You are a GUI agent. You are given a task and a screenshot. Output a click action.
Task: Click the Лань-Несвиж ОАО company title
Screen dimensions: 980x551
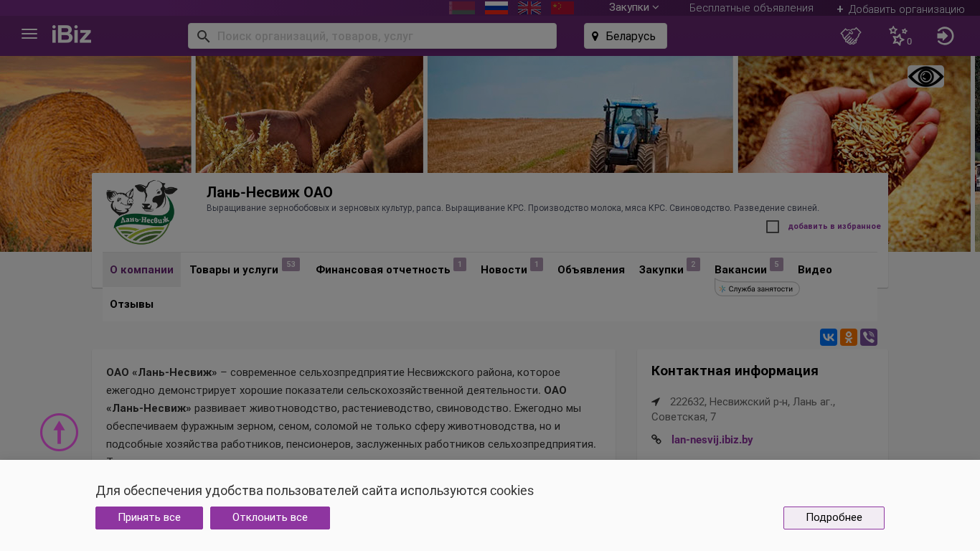click(x=270, y=192)
